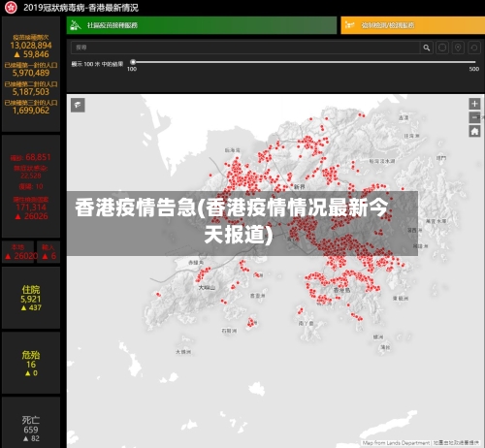The height and width of the screenshot is (448, 485).
Task: Click the radius slider handle at 100
Action: [x=133, y=62]
